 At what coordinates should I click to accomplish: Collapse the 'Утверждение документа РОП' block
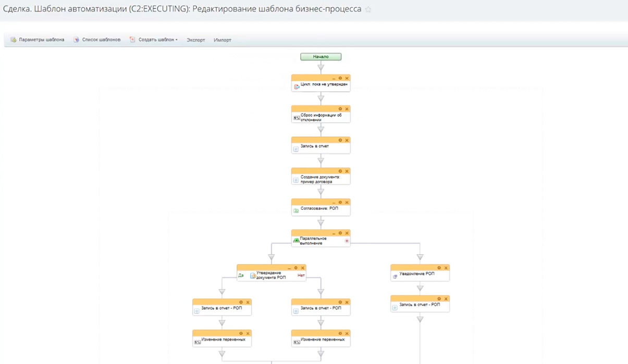pos(289,268)
